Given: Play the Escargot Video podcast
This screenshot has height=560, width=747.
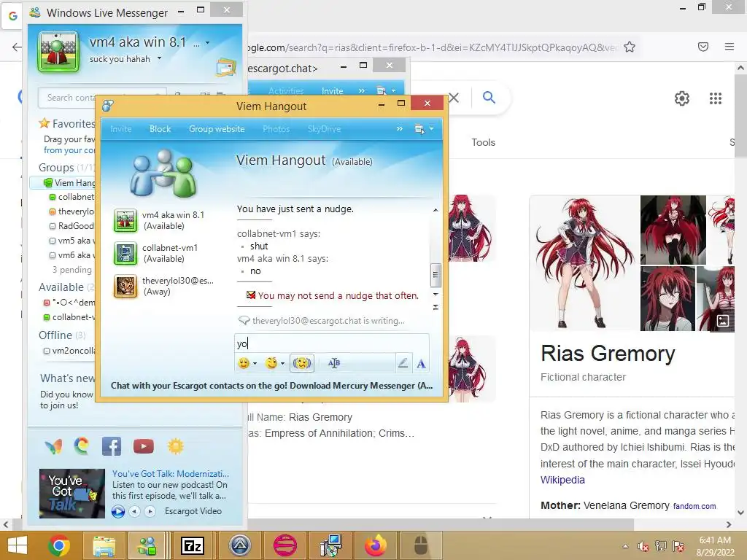Looking at the screenshot, I should pyautogui.click(x=118, y=511).
